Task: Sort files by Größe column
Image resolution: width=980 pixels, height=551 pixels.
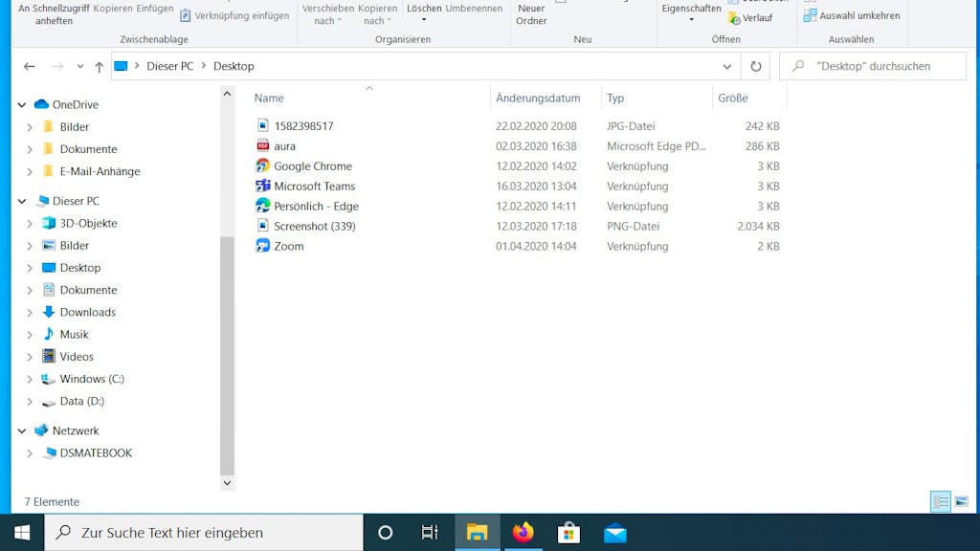Action: point(733,99)
